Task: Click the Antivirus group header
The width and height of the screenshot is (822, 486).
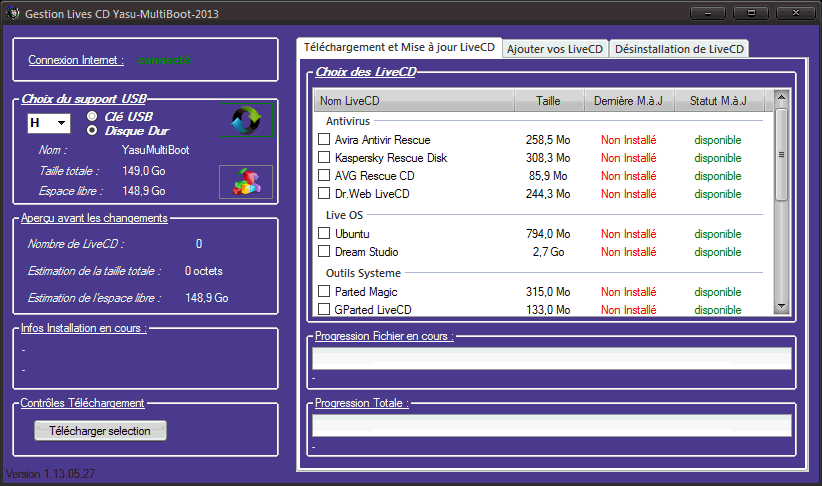Action: click(x=348, y=121)
